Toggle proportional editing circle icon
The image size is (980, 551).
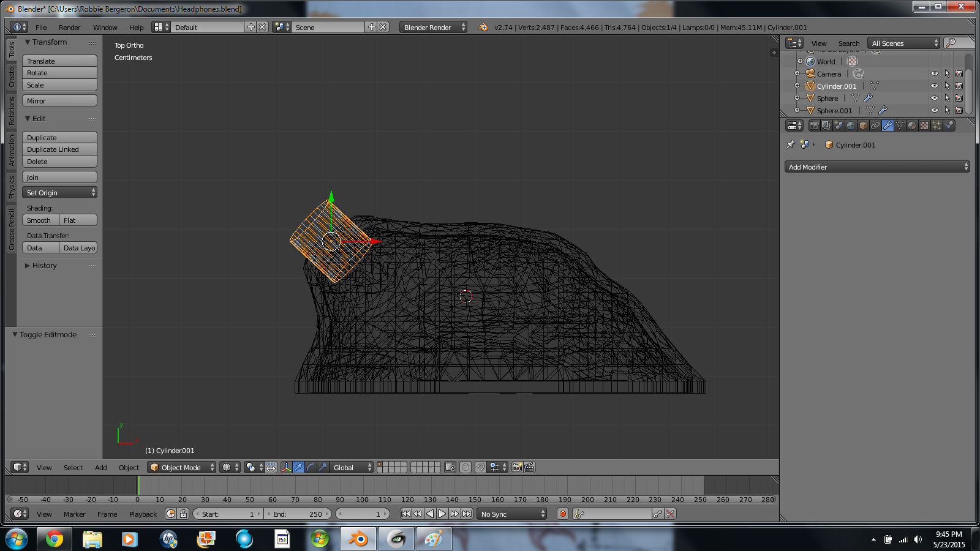pos(466,467)
